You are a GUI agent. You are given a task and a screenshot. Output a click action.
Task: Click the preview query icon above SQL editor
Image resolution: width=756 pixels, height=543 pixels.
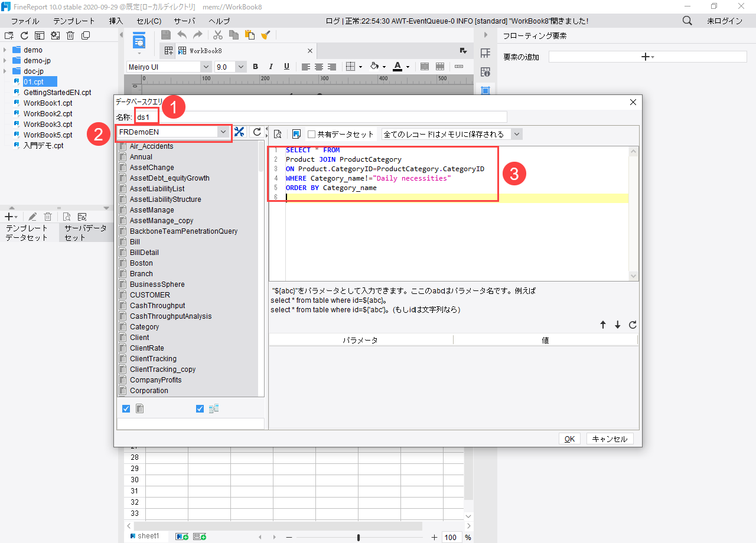click(x=278, y=134)
